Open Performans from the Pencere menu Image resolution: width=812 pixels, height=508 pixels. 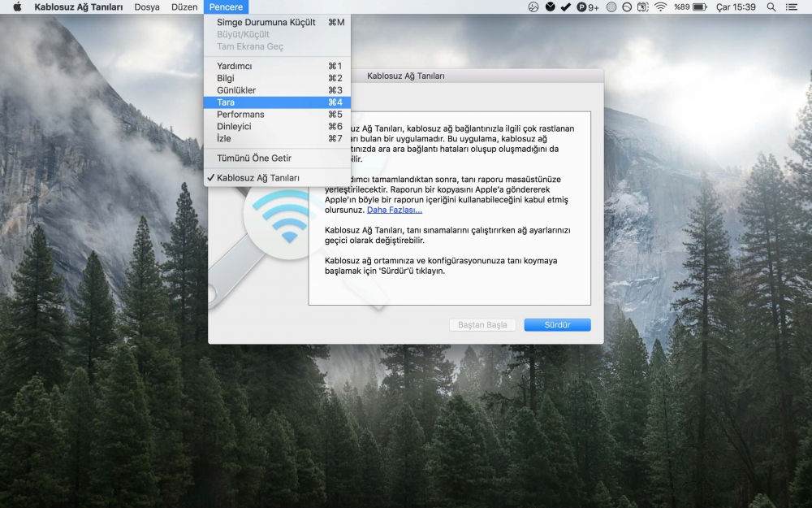click(277, 114)
